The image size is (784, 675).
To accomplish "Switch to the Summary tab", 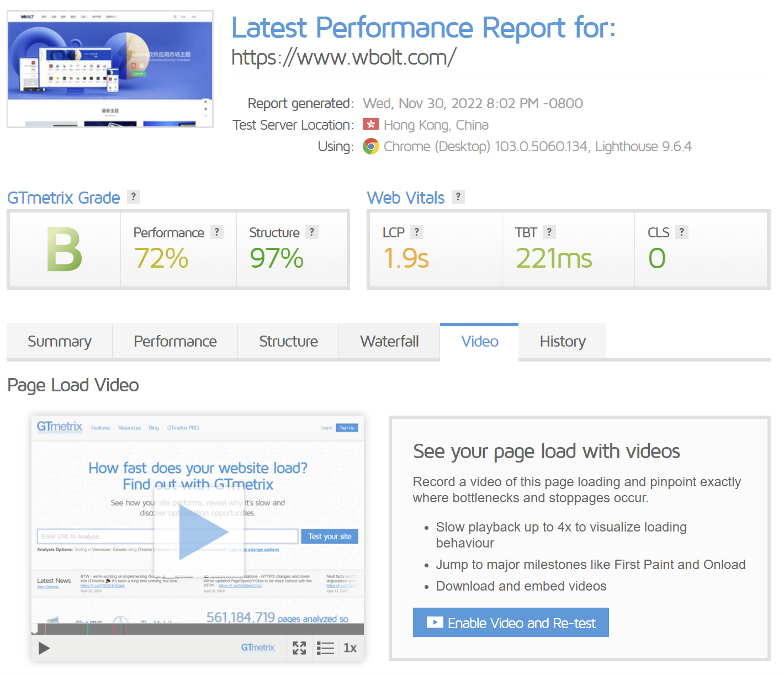I will click(x=60, y=341).
